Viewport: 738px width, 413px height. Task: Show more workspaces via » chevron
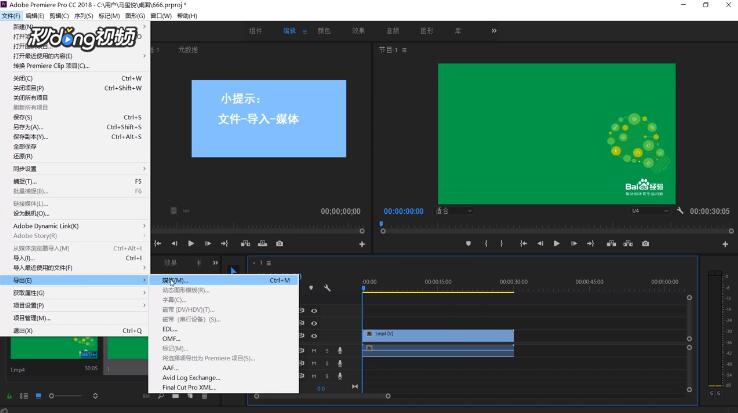(x=494, y=31)
